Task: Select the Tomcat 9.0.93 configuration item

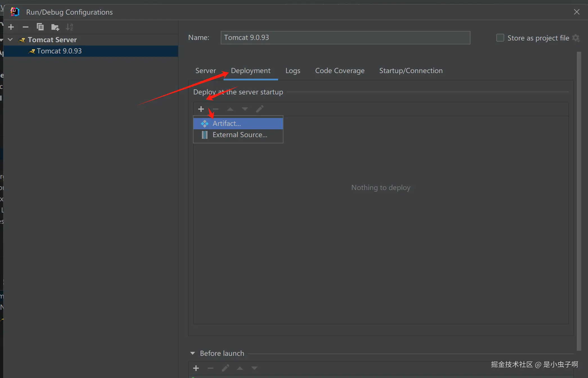Action: coord(59,51)
